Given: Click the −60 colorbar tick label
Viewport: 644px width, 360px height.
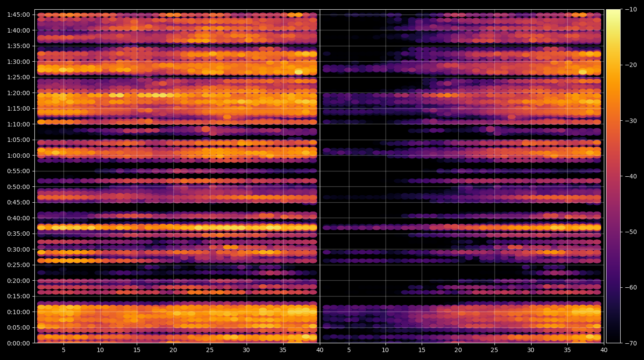Looking at the screenshot, I should [x=631, y=287].
